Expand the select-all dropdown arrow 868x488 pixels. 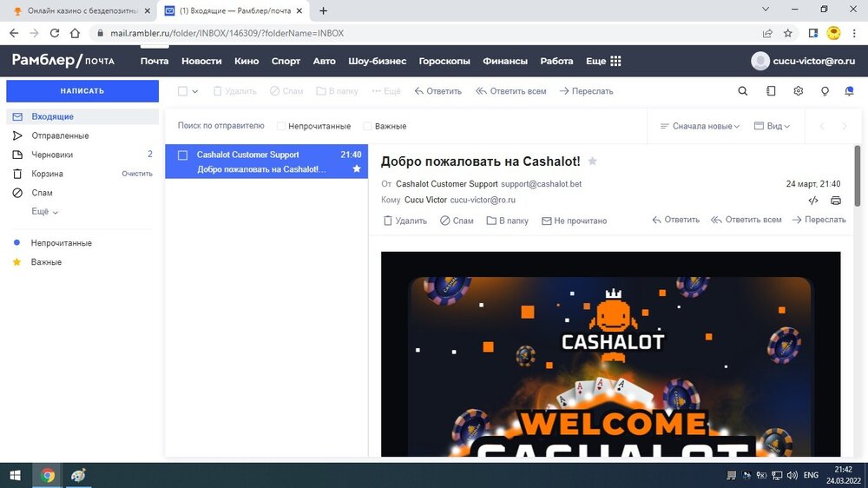coord(194,91)
